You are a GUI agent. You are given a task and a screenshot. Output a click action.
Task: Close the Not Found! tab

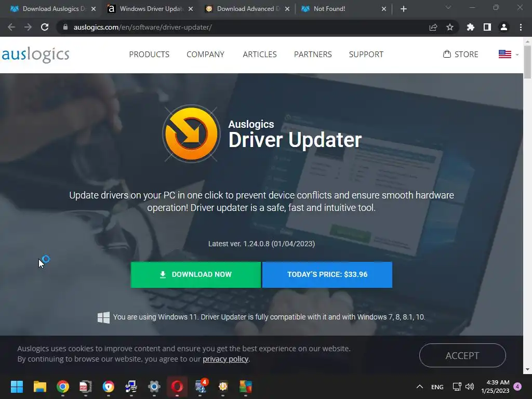[x=384, y=9]
